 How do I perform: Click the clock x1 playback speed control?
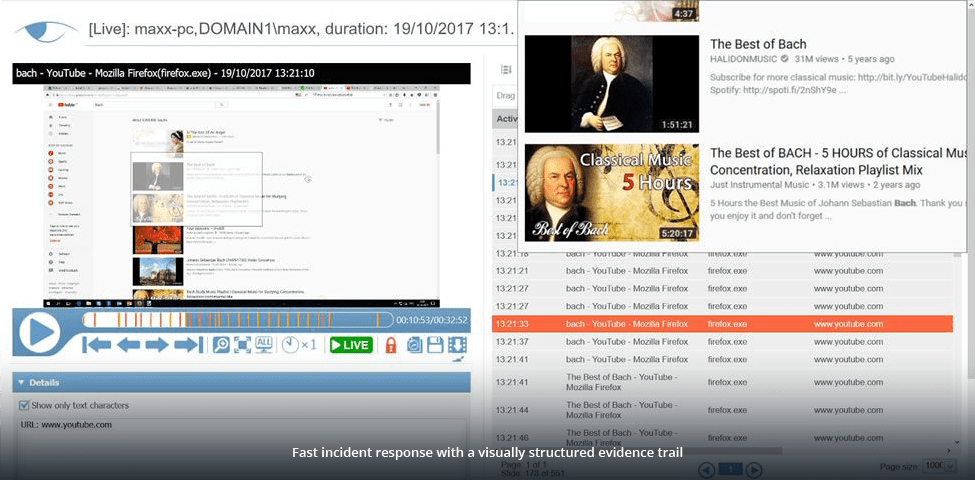pos(299,345)
